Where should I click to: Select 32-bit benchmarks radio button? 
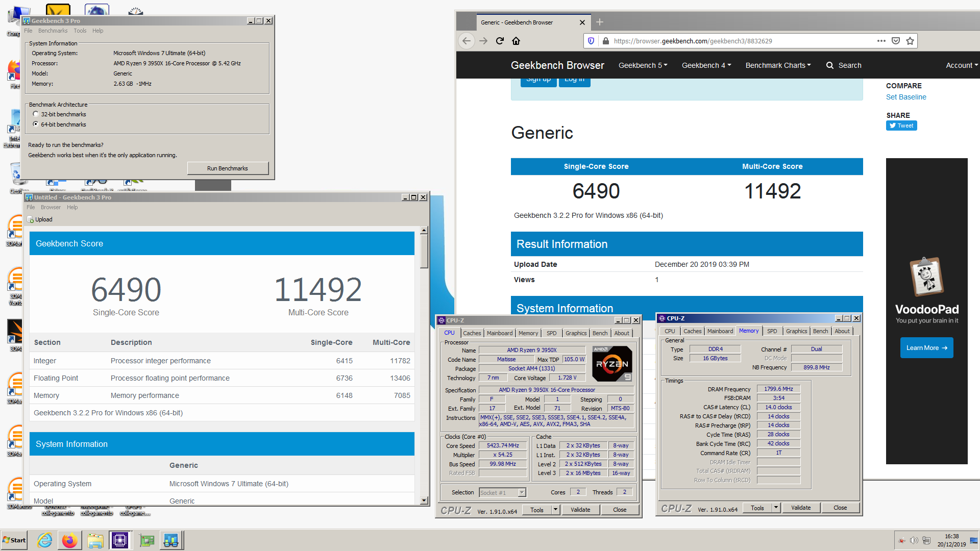pos(35,114)
